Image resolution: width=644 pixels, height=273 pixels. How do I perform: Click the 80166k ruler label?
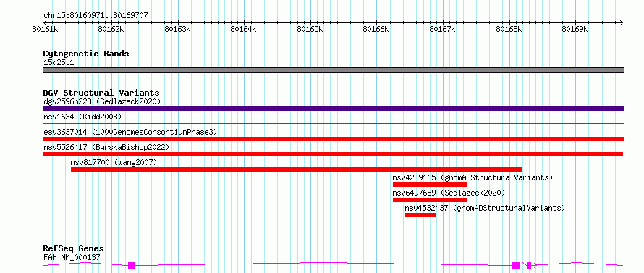tap(376, 29)
